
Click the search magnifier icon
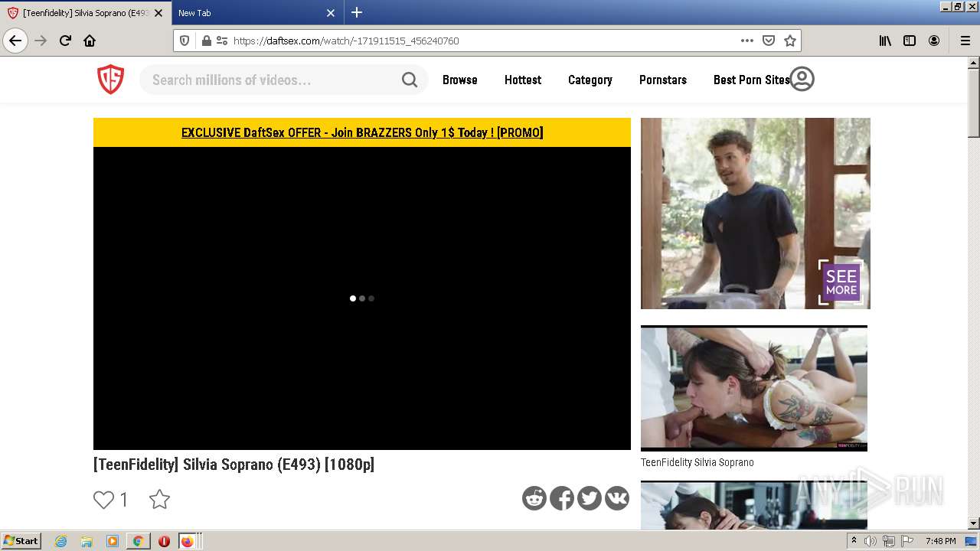pyautogui.click(x=410, y=80)
